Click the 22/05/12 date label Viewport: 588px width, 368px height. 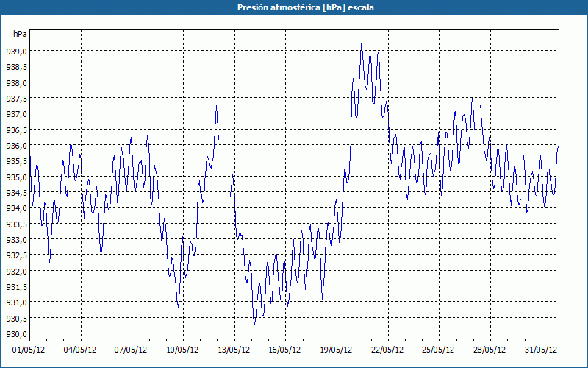pyautogui.click(x=387, y=350)
